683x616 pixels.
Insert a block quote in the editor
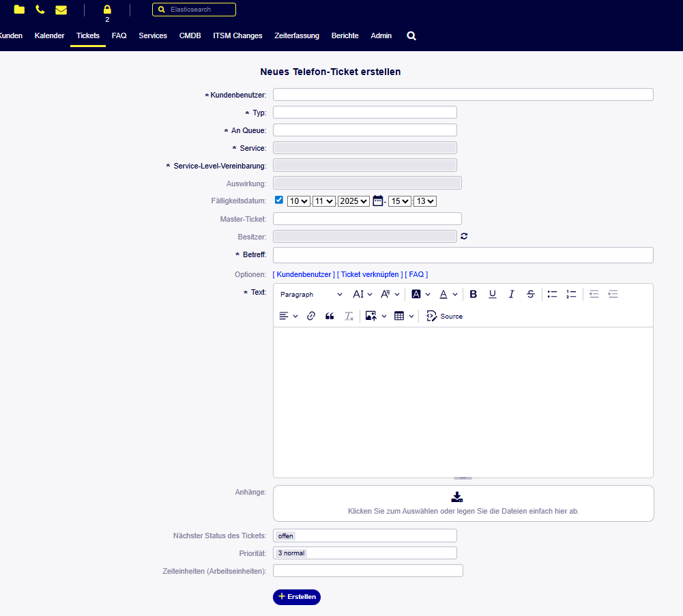(330, 316)
